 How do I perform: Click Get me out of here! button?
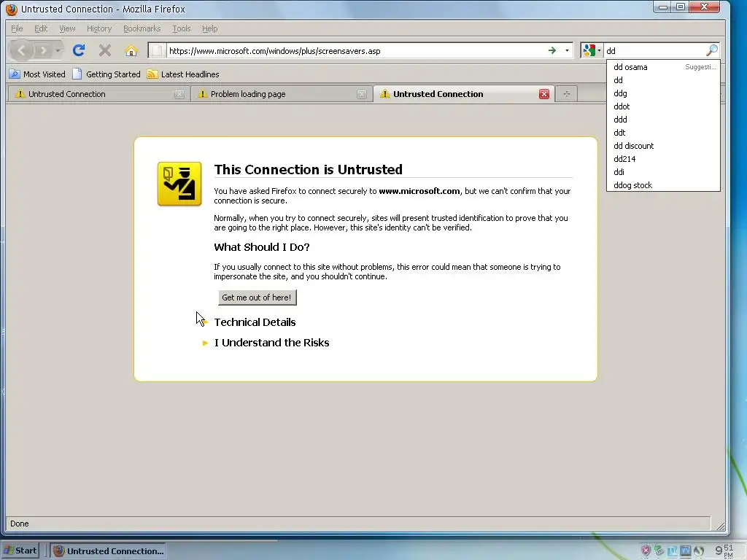point(258,297)
